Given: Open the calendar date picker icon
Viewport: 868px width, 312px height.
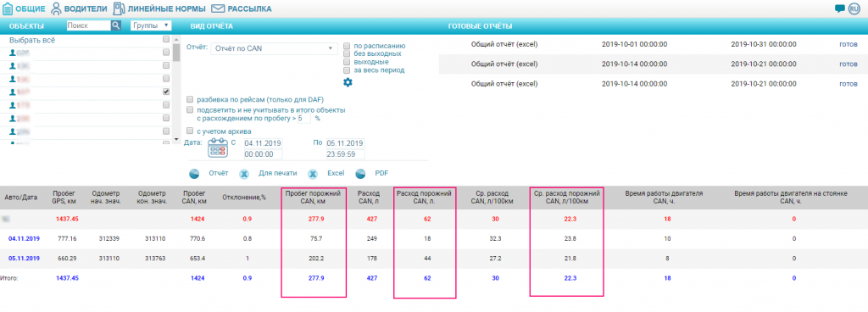Looking at the screenshot, I should pyautogui.click(x=217, y=149).
